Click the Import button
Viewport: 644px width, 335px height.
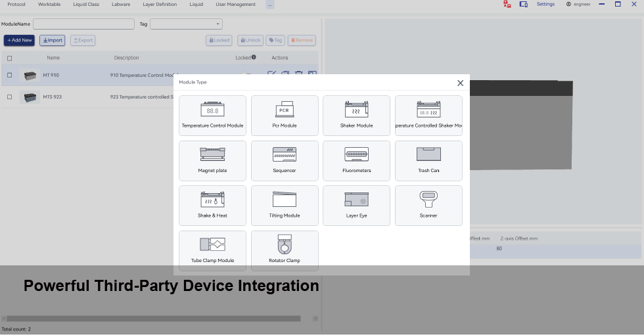pyautogui.click(x=52, y=40)
